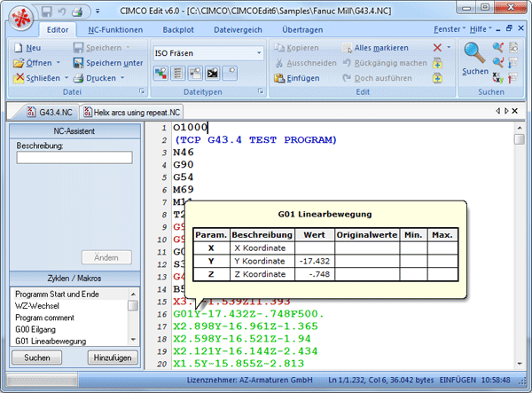Click the document-search icon in Suchen group
532x393 pixels.
point(513,47)
